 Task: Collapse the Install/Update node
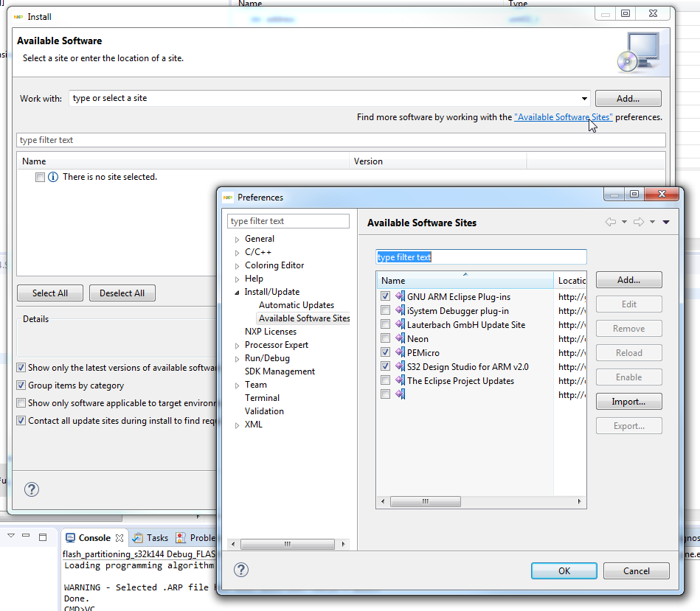tap(237, 293)
